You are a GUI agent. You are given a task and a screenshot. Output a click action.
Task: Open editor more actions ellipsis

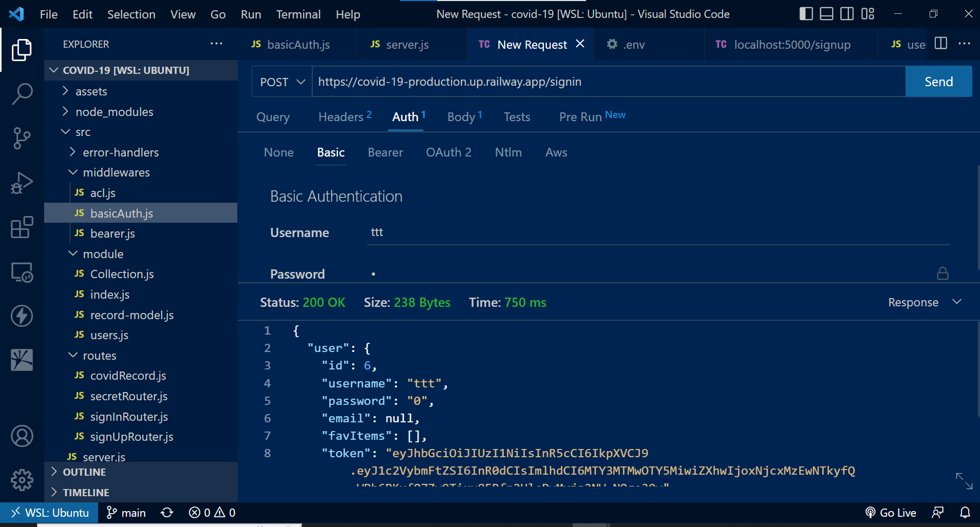pyautogui.click(x=964, y=44)
